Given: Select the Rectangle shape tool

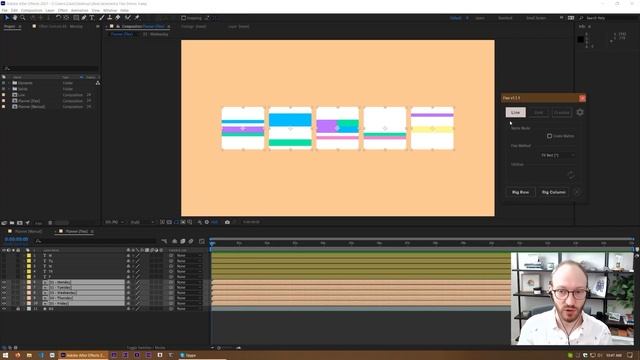Looking at the screenshot, I should (76, 18).
